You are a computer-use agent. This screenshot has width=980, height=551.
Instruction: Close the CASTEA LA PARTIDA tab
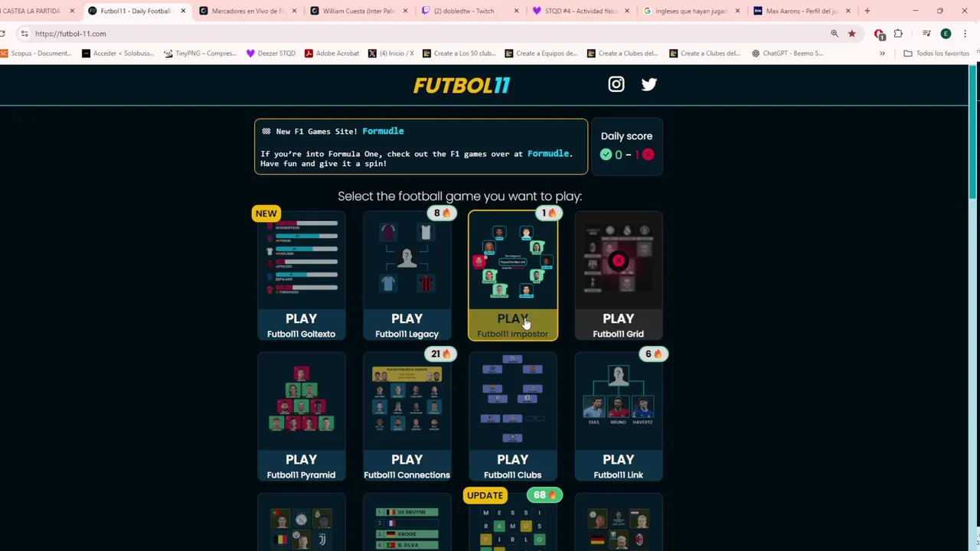(72, 11)
